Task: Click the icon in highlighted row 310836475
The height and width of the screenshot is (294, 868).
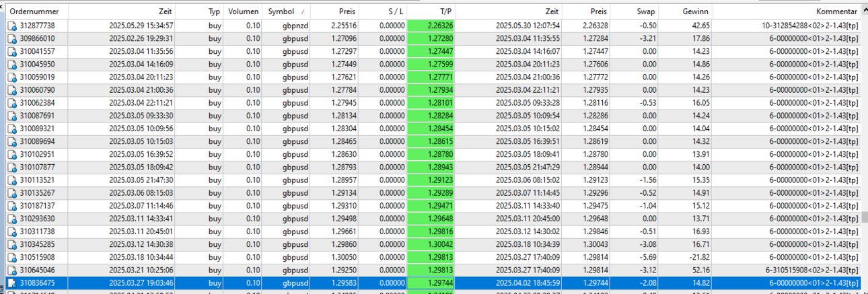Action: (12, 283)
